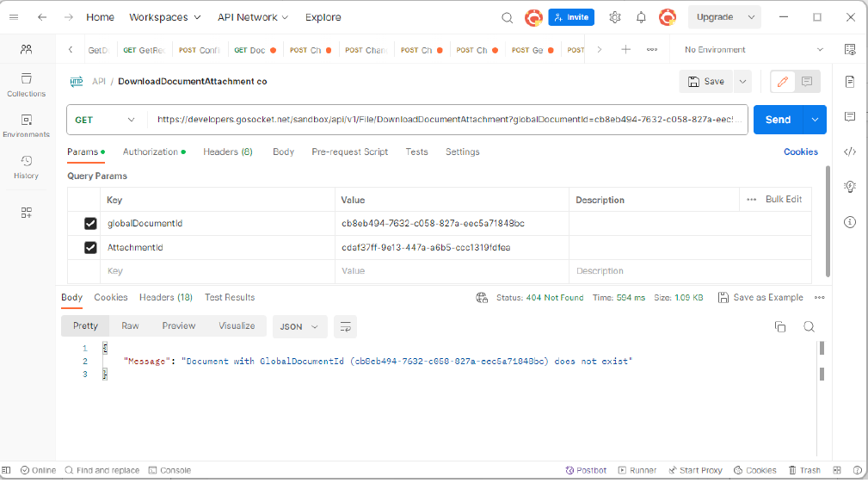Screen dimensions: 868x483
Task: Toggle line wrap in response
Action: point(346,327)
